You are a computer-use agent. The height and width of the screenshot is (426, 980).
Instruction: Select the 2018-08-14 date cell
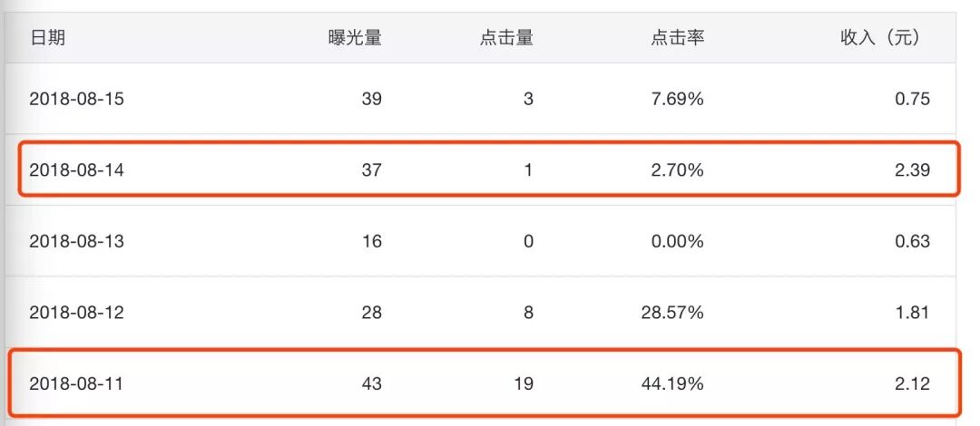pos(76,169)
